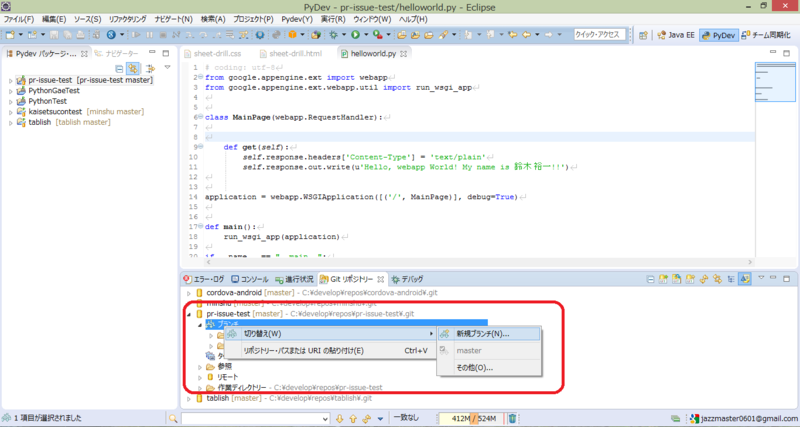Click the editor horizontal scrollbar
This screenshot has width=800, height=427.
pos(479,262)
